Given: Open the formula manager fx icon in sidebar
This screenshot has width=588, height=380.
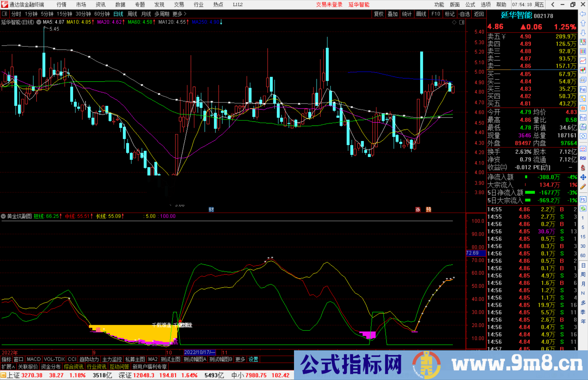Looking at the screenshot, I should click(x=583, y=127).
